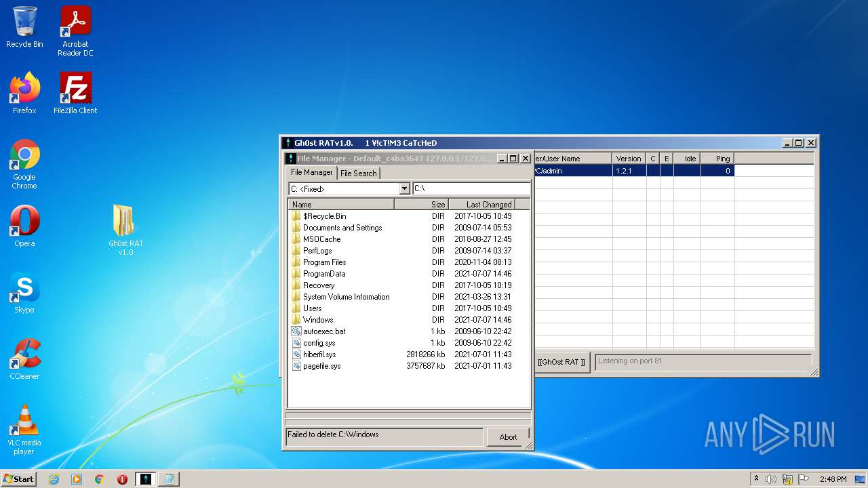
Task: Open FileZilla Client desktop shortcut
Action: point(75,94)
